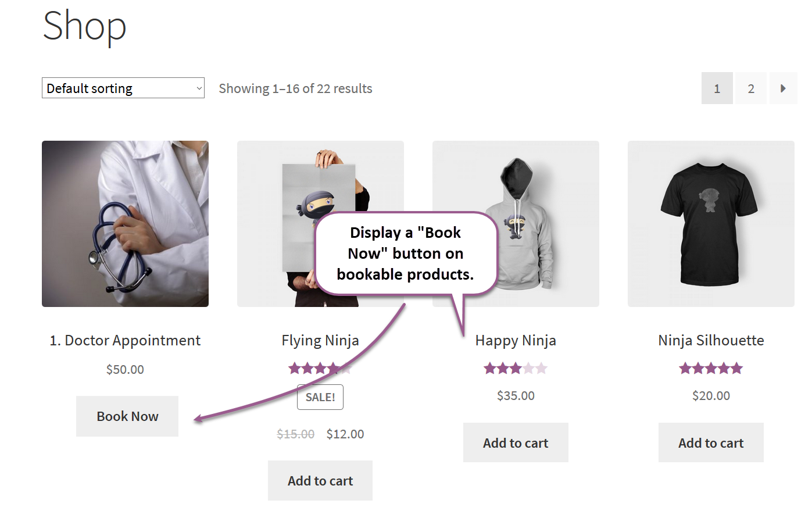Open page 2 of results
The image size is (812, 507).
[750, 88]
